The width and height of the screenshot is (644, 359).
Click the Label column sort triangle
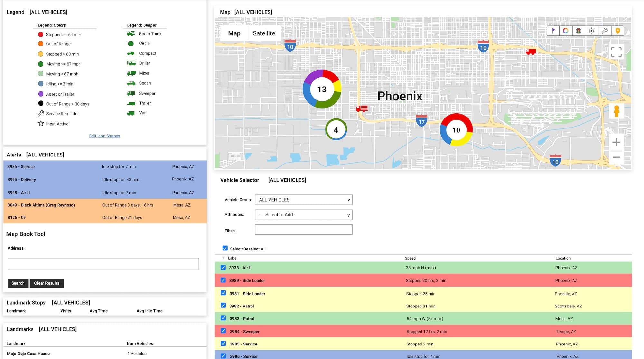coord(223,258)
